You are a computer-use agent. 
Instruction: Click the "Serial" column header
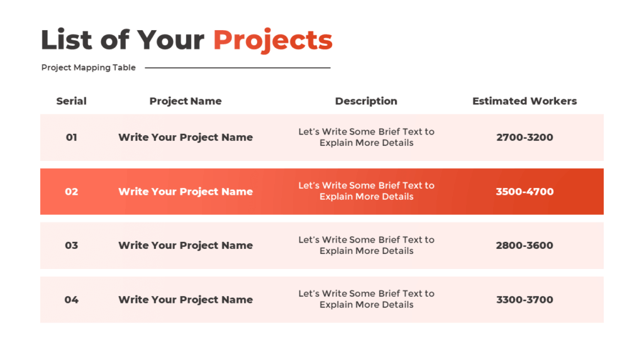pyautogui.click(x=72, y=101)
